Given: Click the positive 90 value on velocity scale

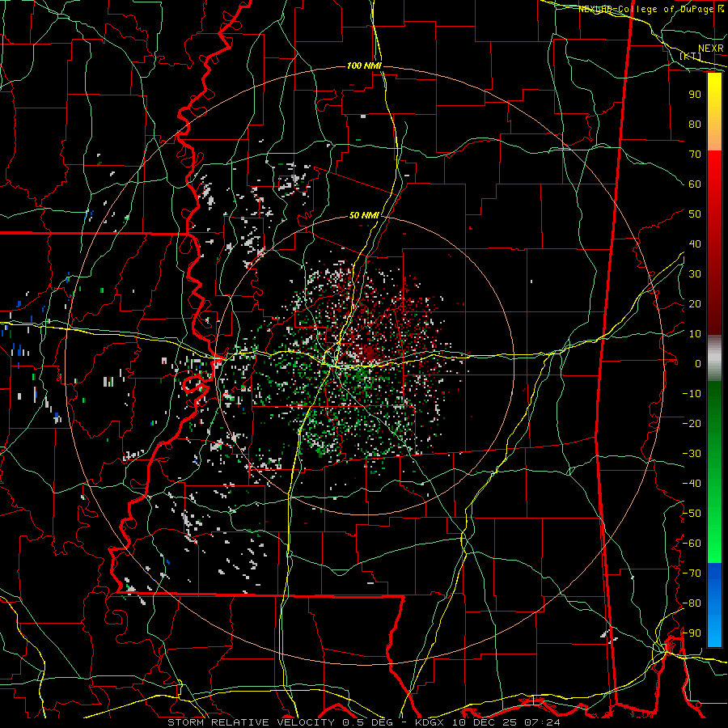Looking at the screenshot, I should (695, 95).
